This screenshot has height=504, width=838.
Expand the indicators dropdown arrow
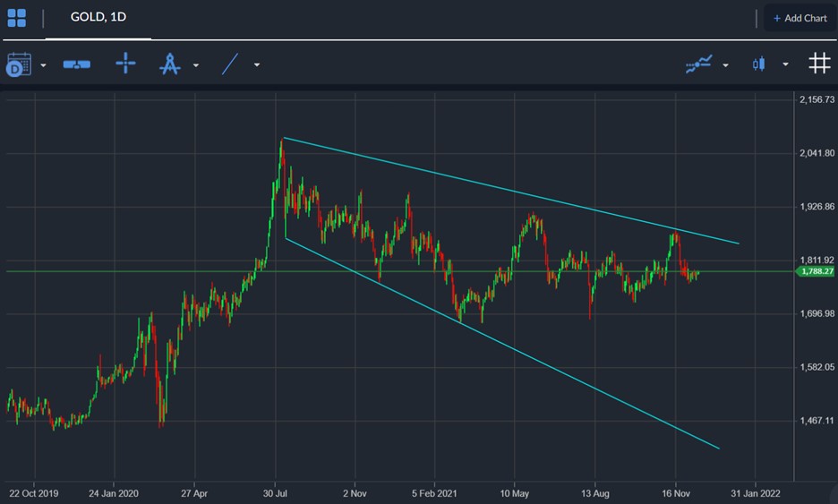[x=725, y=65]
